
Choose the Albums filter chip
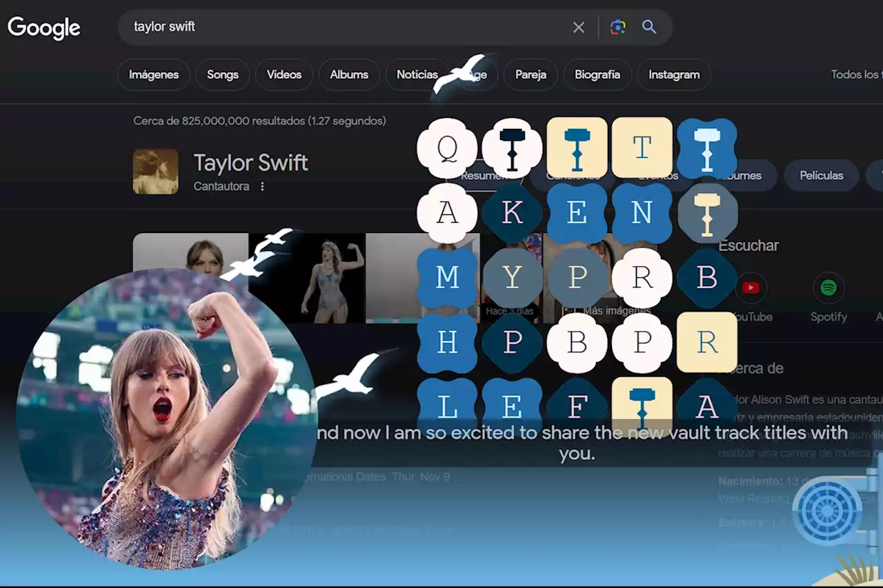349,74
